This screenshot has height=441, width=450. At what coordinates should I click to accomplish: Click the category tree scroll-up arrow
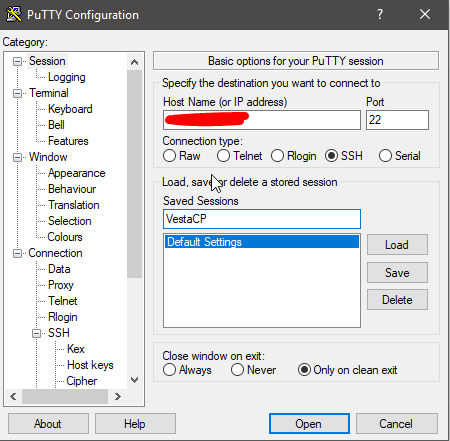coord(134,62)
